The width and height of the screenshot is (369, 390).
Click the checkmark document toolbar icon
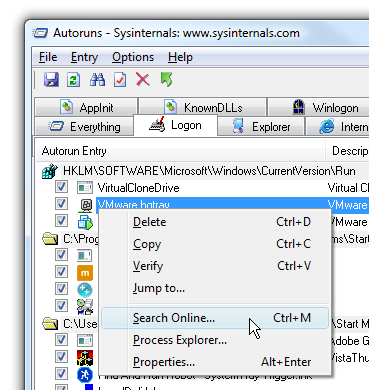(x=120, y=80)
